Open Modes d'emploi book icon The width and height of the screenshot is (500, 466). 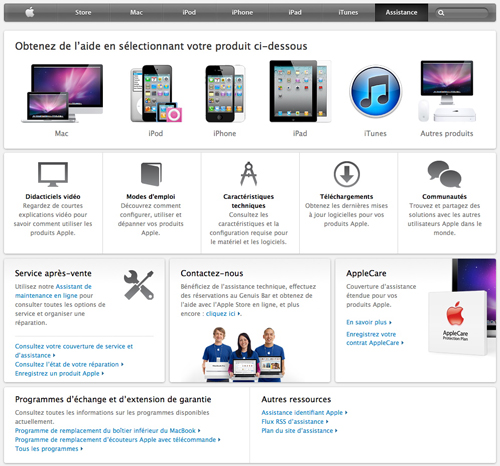point(151,174)
